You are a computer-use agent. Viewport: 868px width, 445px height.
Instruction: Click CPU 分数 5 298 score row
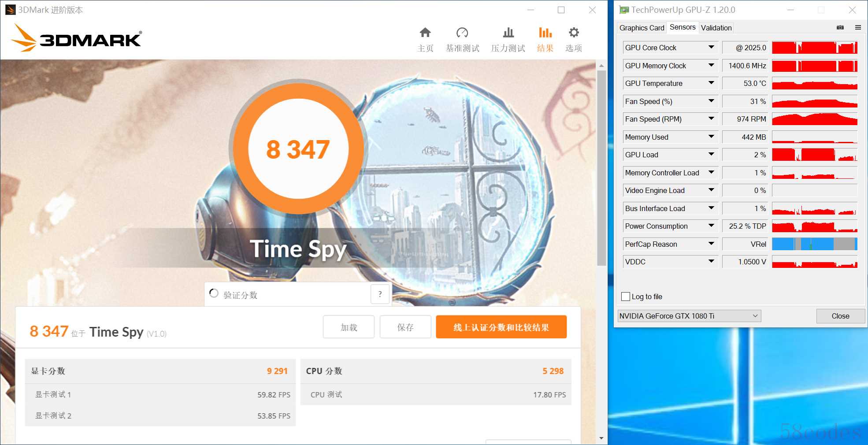coord(436,371)
